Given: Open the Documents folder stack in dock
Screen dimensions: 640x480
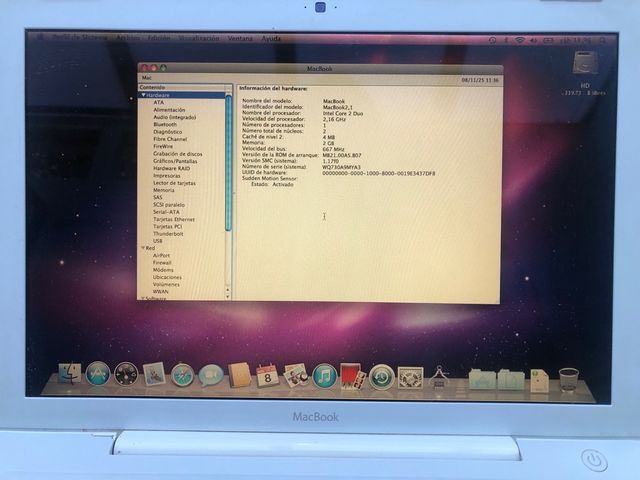Looking at the screenshot, I should (x=511, y=379).
